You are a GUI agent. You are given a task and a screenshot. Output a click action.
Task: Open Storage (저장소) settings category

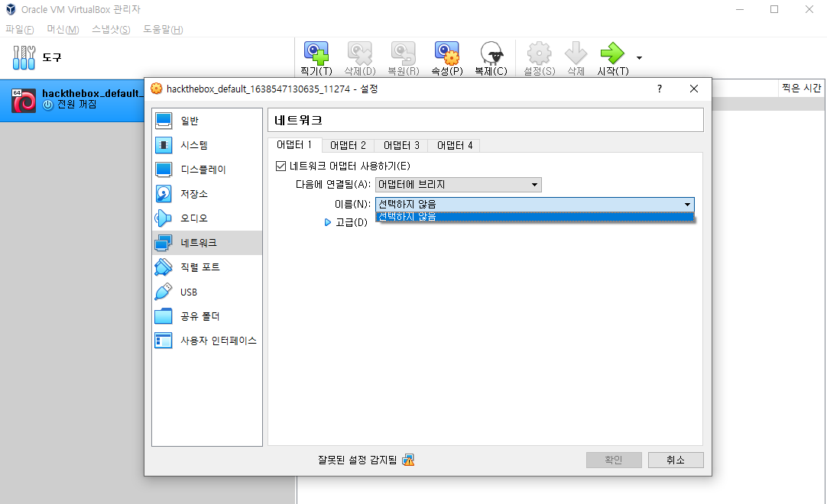206,194
